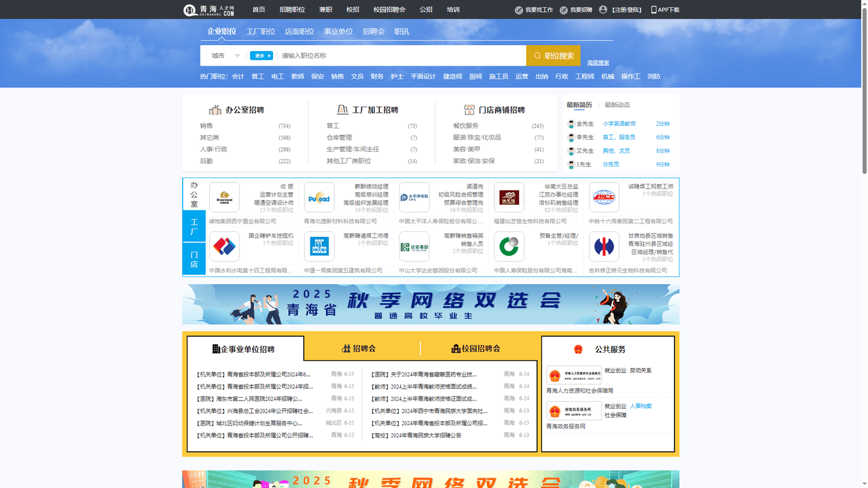Click the 门店商铺招聘 shop icon
Screen dimensions: 868x488
(470, 110)
